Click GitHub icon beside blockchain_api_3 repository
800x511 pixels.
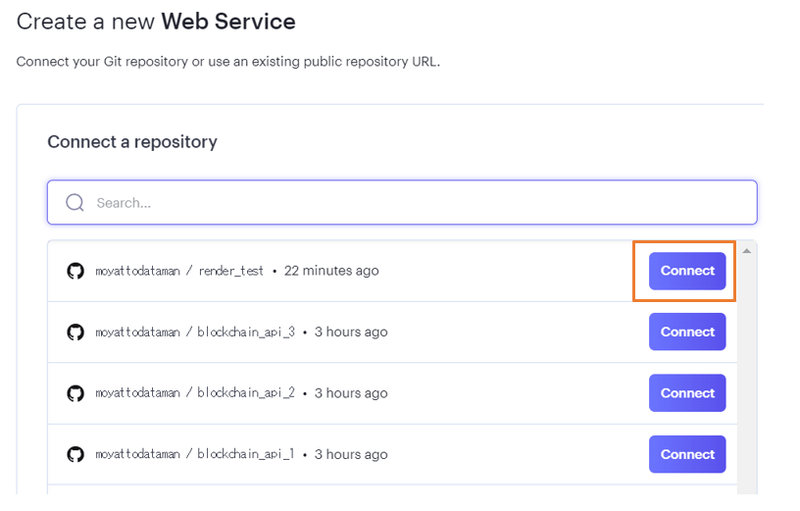75,332
